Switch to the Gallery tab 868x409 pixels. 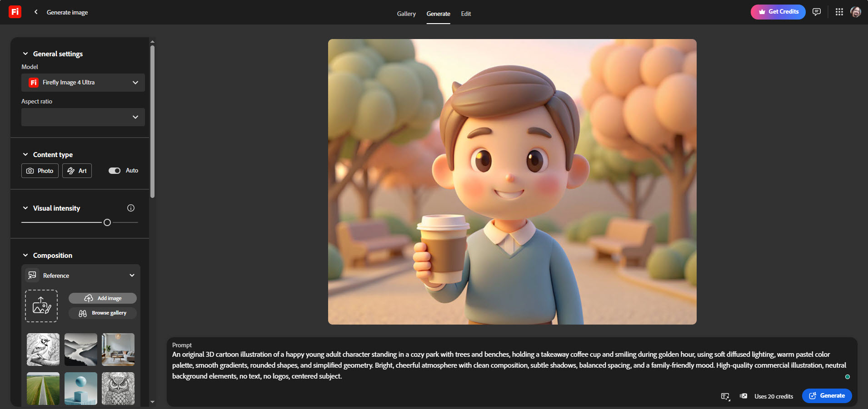point(406,14)
